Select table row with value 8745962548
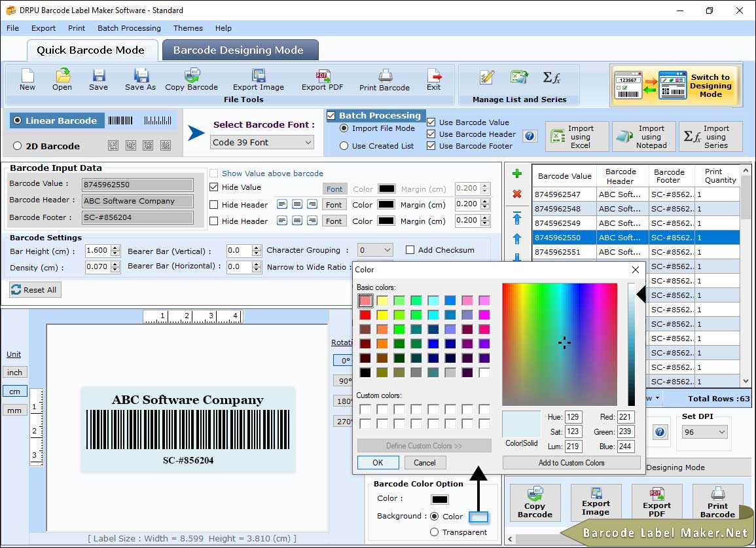Screen dimensions: 756x548 (636, 209)
